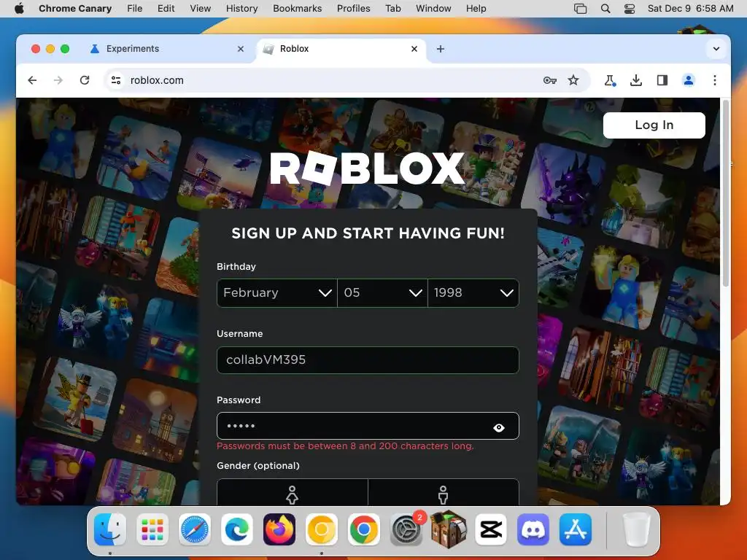Close the Roblox tab
The height and width of the screenshot is (560, 747).
414,49
